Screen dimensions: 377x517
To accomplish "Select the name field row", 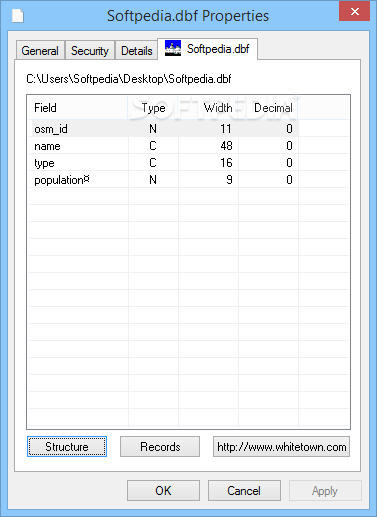I will click(163, 146).
